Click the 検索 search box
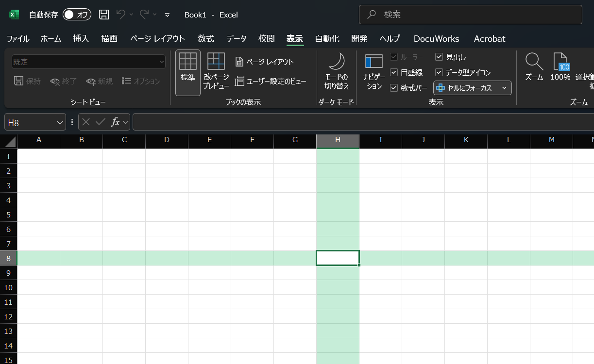 tap(470, 15)
